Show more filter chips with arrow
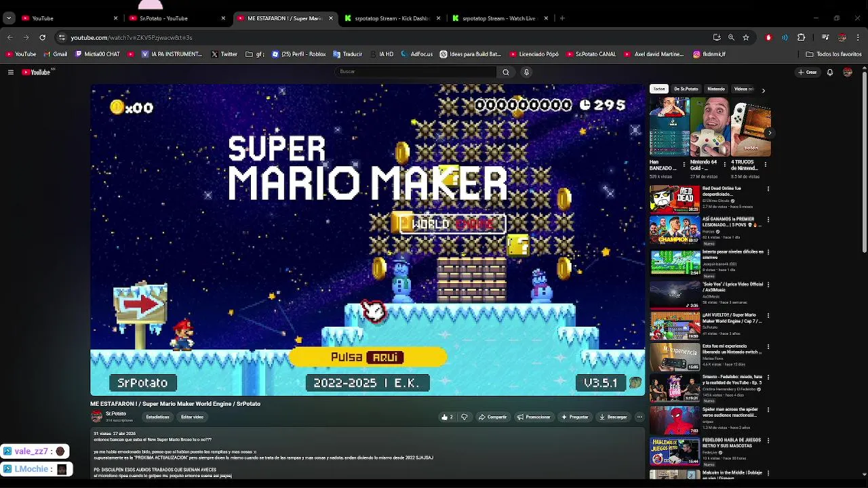868x488 pixels. [763, 89]
